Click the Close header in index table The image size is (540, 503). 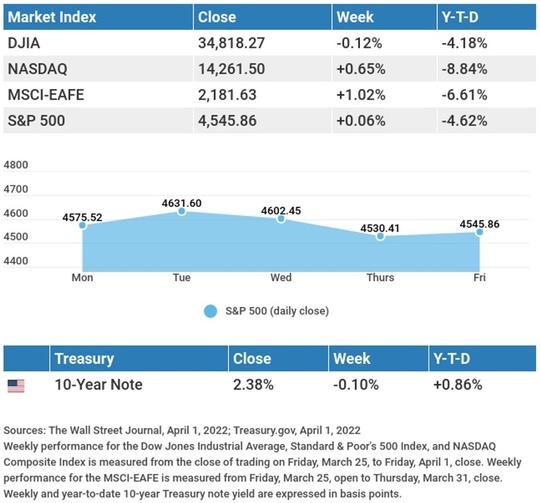click(x=217, y=17)
